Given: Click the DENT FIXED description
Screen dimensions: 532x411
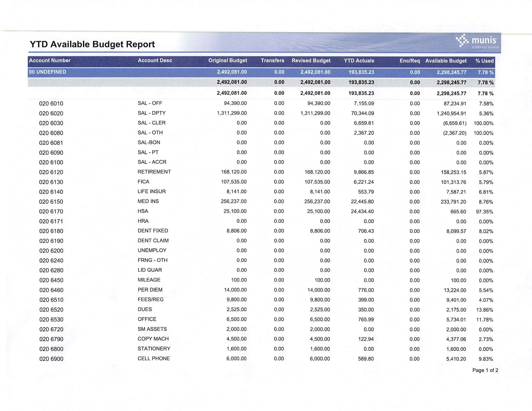Looking at the screenshot, I should coord(153,230).
